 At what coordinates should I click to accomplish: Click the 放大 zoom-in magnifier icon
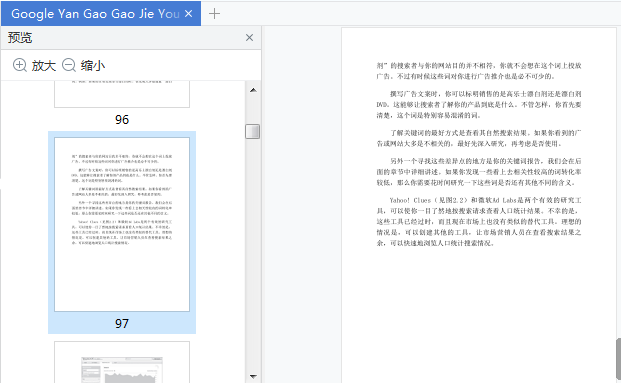[20, 65]
